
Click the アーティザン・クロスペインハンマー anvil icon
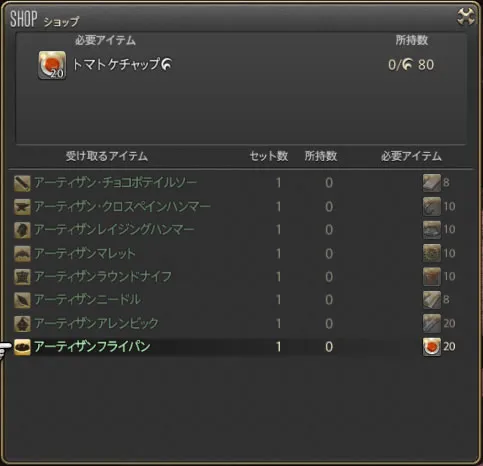coord(22,207)
